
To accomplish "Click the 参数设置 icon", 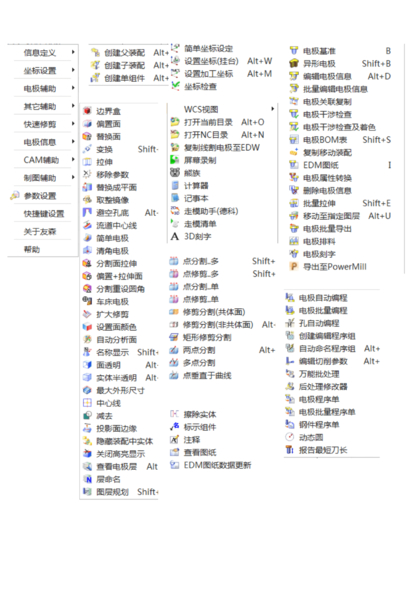I will tap(15, 196).
